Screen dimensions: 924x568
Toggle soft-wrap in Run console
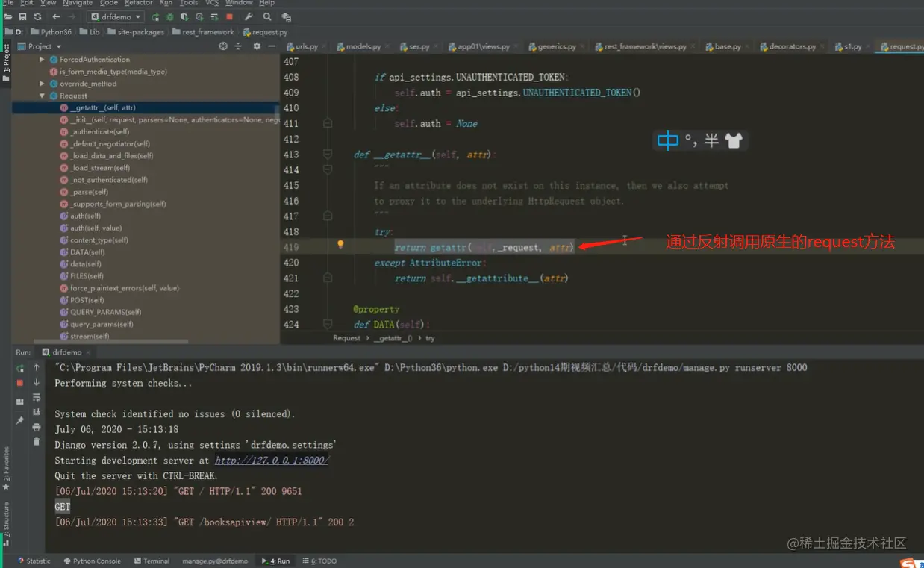(37, 398)
